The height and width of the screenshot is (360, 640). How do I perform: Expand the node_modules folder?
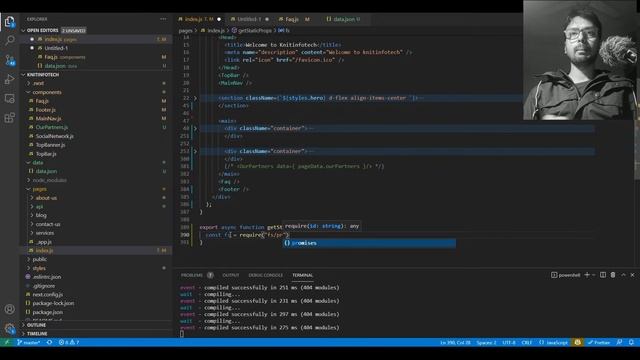pyautogui.click(x=29, y=180)
